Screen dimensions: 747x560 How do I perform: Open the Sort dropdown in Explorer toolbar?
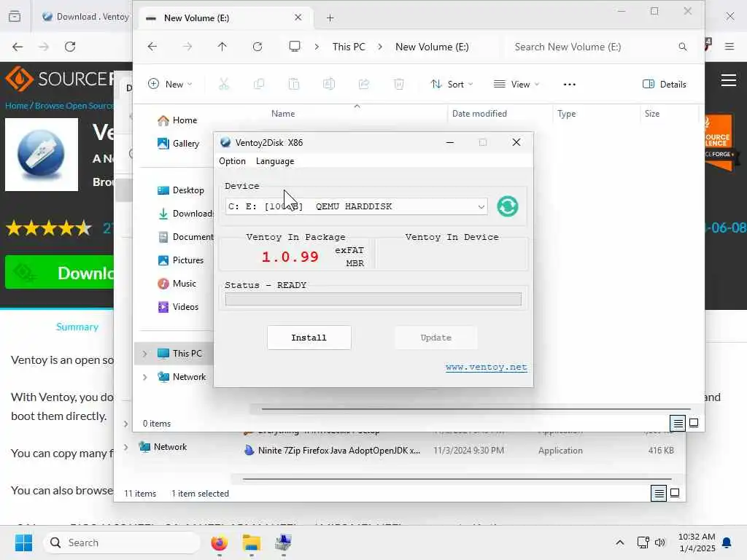click(451, 85)
